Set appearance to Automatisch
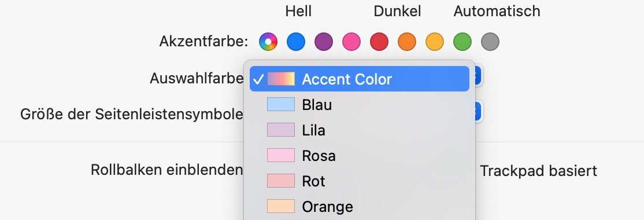 [x=497, y=11]
